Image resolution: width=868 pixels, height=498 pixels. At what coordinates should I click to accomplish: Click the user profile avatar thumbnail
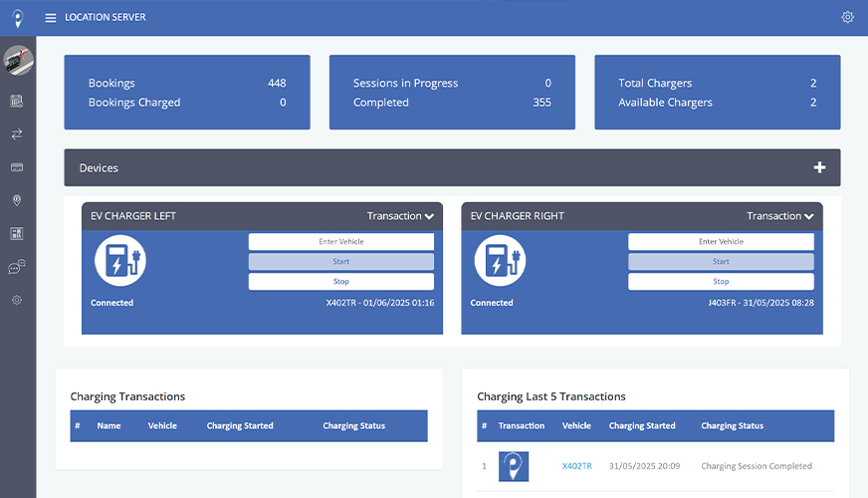[x=18, y=62]
